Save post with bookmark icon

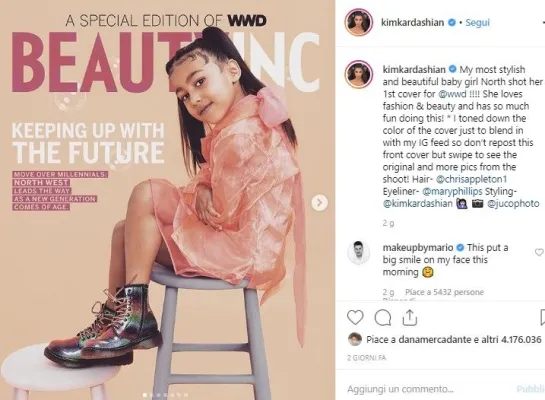[x=542, y=317]
